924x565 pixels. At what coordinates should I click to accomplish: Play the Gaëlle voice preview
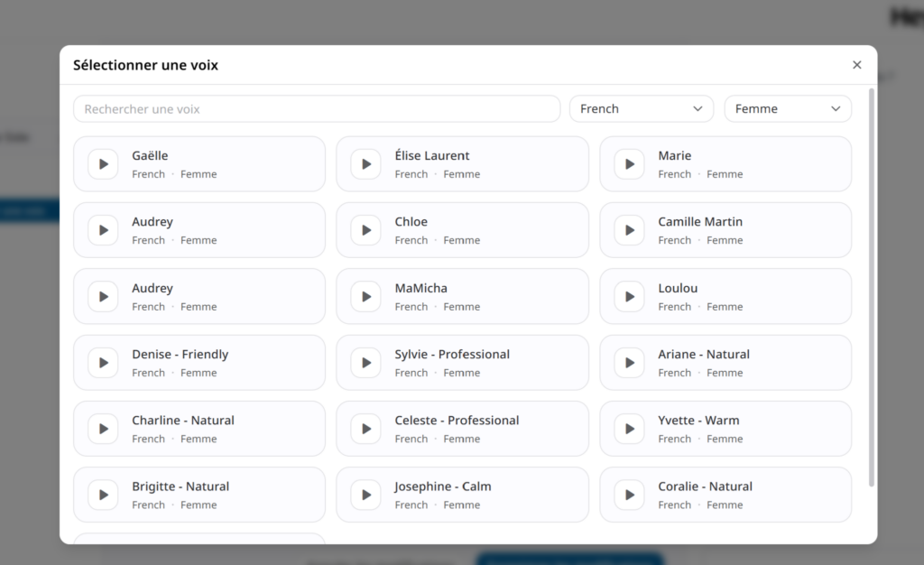103,164
